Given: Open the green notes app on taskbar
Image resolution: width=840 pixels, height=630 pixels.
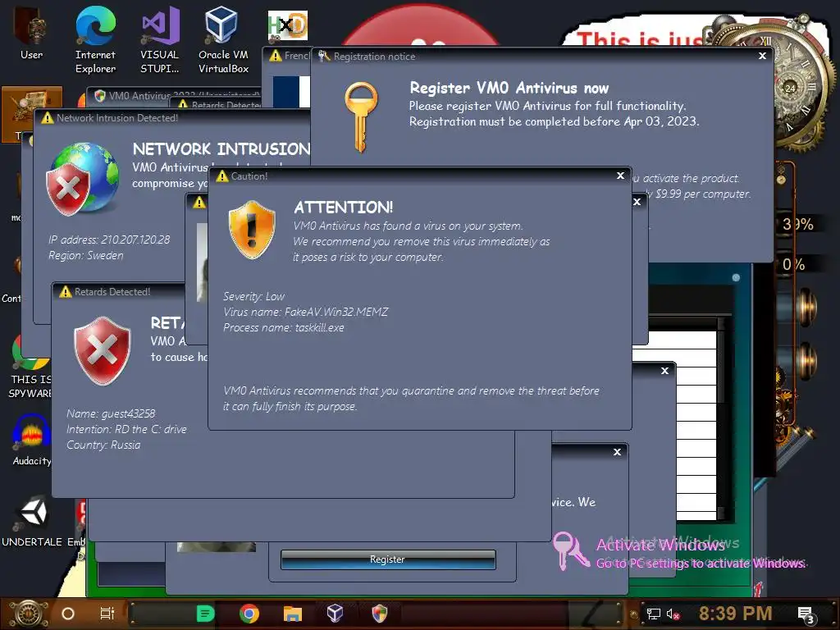Looking at the screenshot, I should pos(205,614).
